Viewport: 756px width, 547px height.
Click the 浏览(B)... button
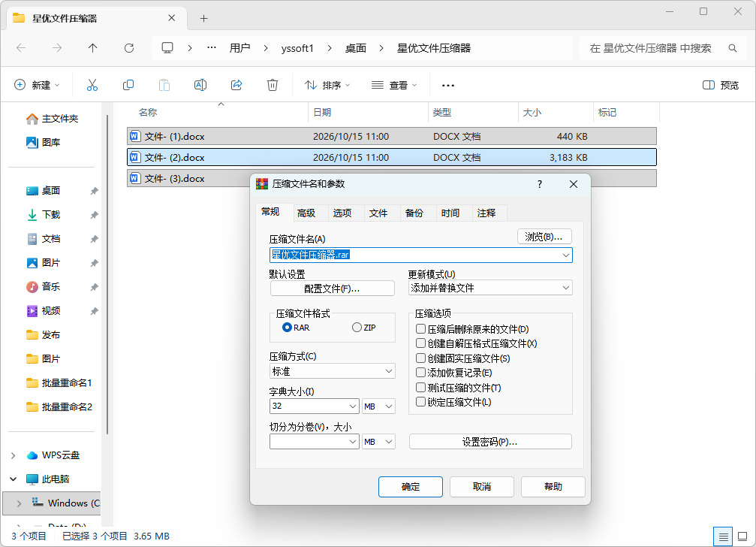(x=544, y=237)
